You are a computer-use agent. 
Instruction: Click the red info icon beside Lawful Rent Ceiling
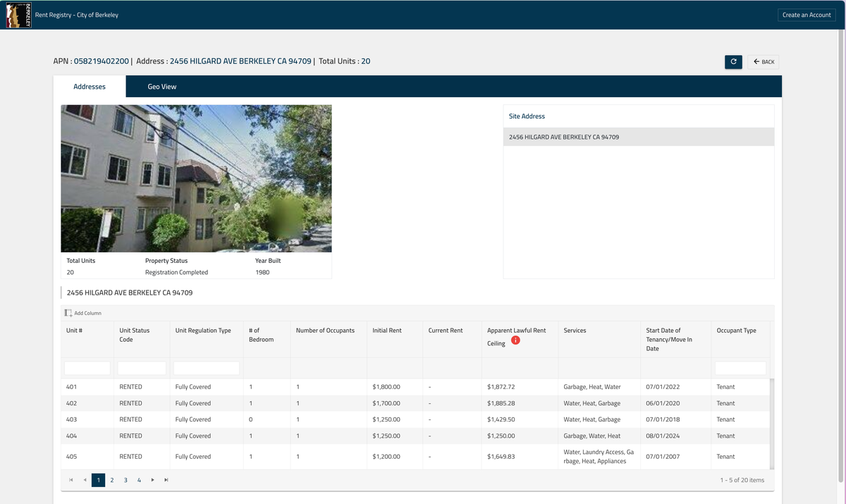click(515, 341)
